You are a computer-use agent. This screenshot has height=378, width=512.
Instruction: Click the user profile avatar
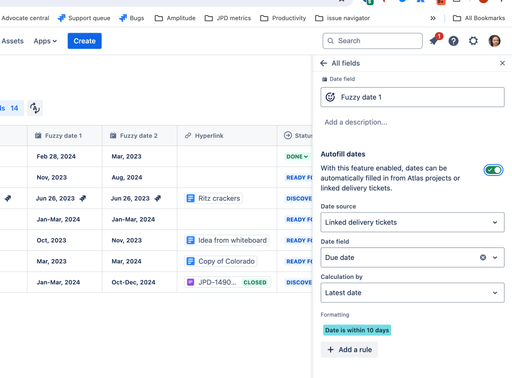coord(494,41)
